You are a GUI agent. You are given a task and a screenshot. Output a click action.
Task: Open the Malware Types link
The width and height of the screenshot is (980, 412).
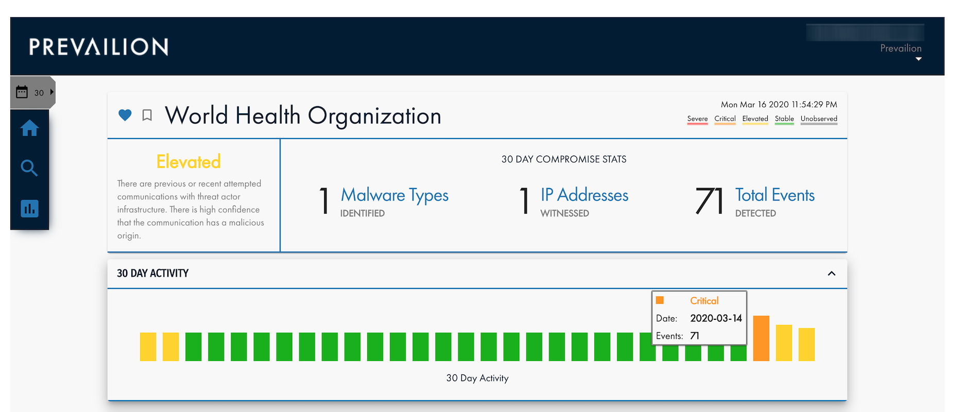click(x=394, y=195)
